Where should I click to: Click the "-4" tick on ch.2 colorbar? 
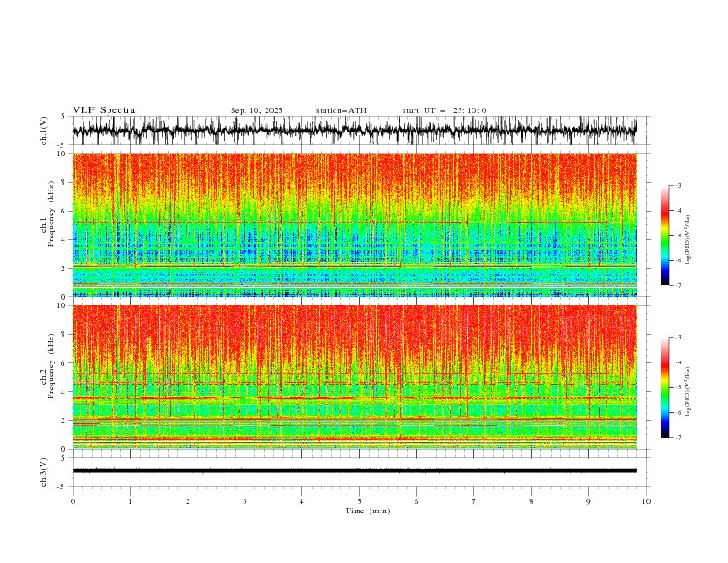click(677, 362)
